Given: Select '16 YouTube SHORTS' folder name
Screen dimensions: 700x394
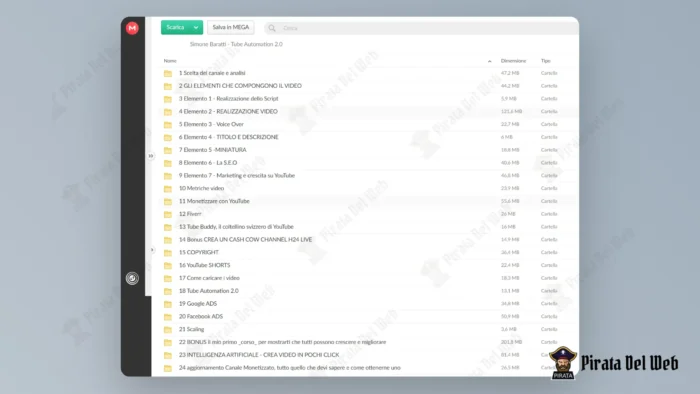Looking at the screenshot, I should tap(204, 265).
